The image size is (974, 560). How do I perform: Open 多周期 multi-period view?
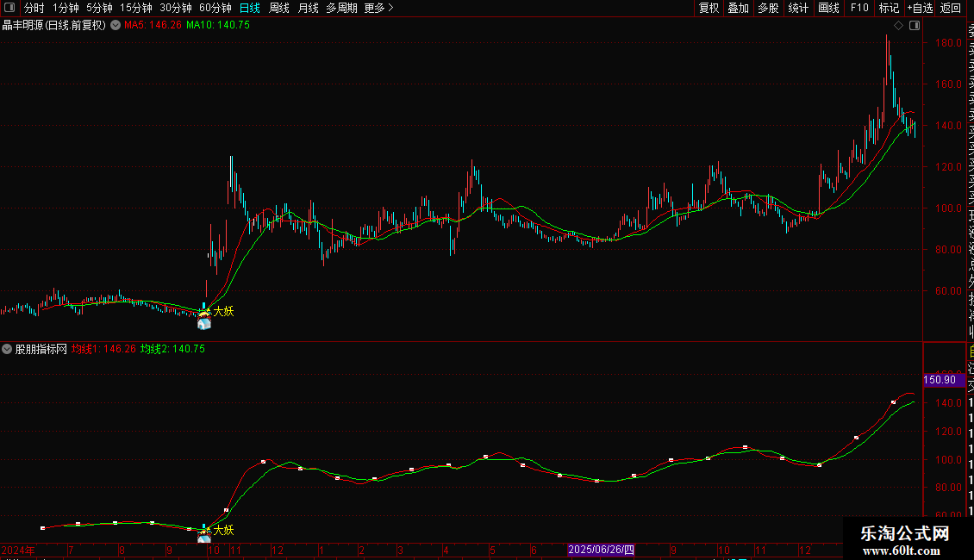tap(341, 8)
